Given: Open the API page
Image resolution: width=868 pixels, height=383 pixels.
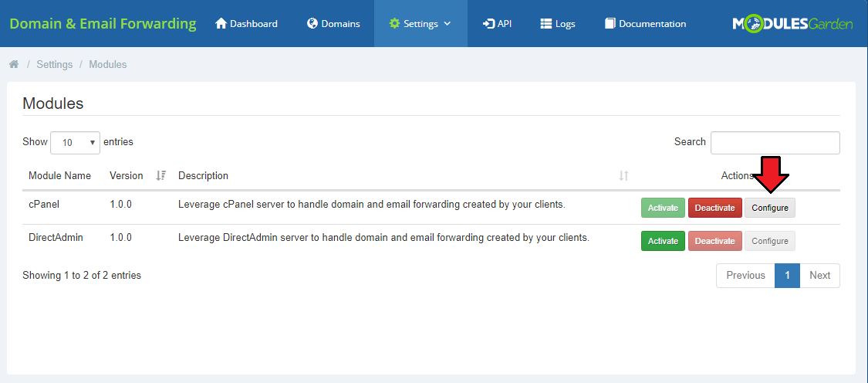Looking at the screenshot, I should coord(497,24).
